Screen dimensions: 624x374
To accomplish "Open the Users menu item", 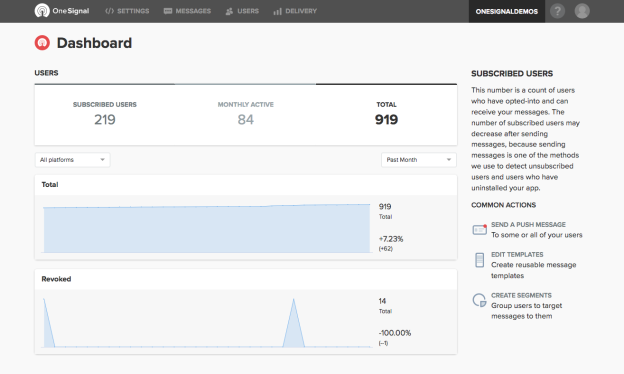I will click(242, 11).
